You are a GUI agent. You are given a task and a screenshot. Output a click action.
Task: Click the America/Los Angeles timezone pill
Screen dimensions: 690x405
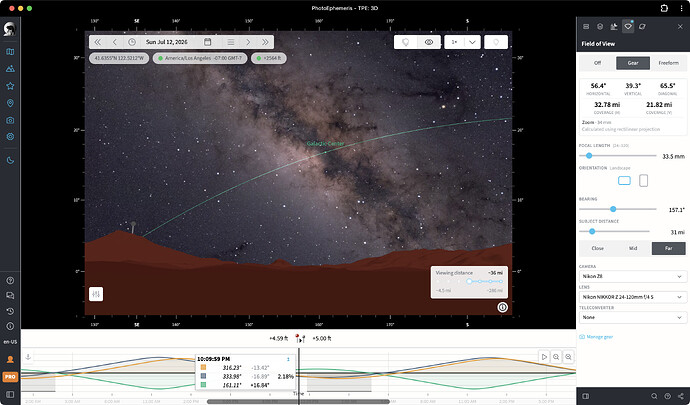200,58
